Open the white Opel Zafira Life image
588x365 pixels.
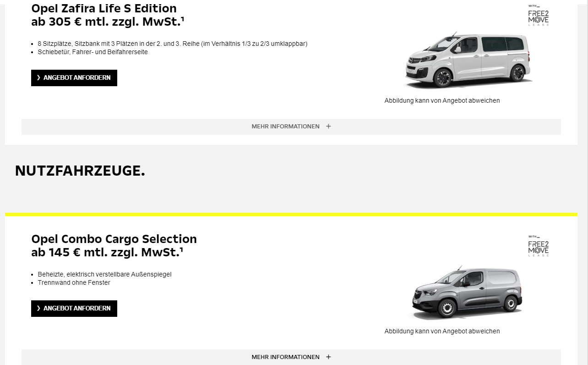point(468,60)
